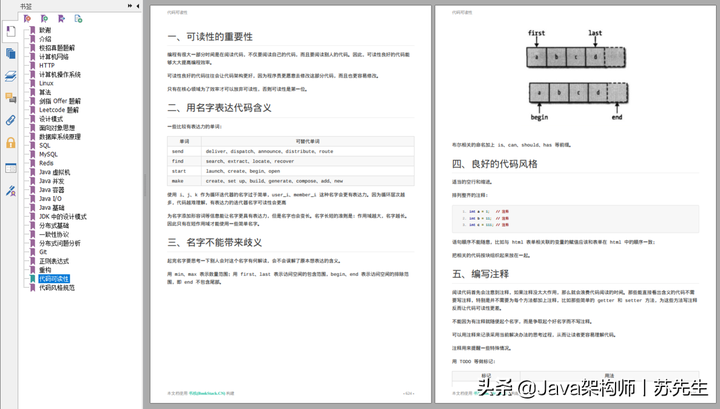
Task: Click the 'send' table cell
Action: tap(184, 151)
